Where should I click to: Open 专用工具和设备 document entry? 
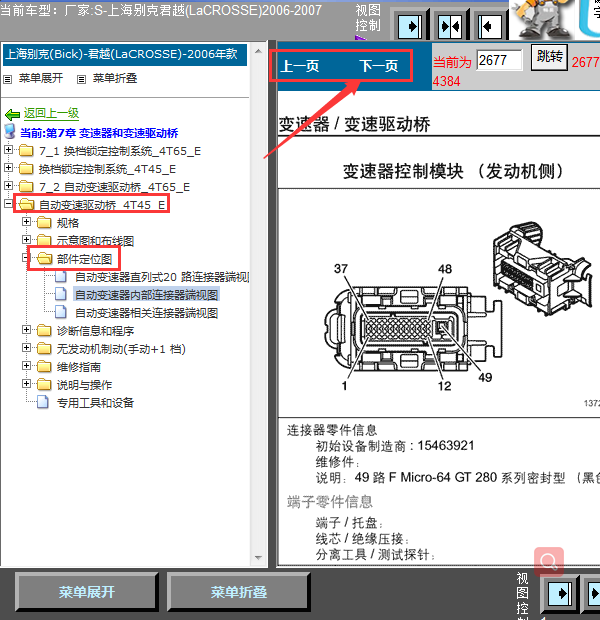coord(95,403)
